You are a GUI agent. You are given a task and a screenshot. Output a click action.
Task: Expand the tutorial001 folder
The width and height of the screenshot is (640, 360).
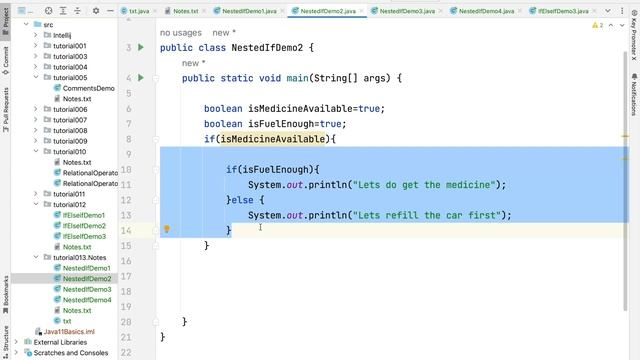pos(36,46)
